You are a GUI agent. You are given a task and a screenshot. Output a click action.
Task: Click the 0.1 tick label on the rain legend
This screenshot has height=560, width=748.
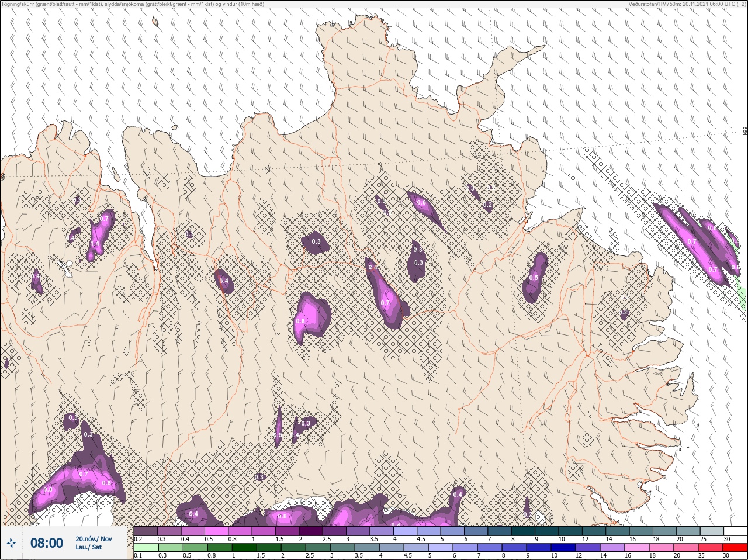tap(138, 556)
